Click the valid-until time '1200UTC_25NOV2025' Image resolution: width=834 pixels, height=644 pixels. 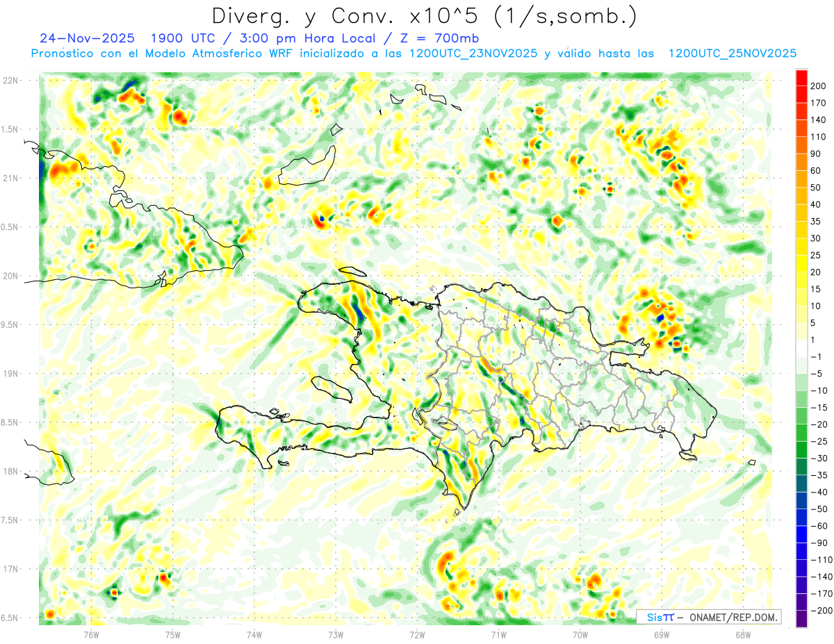coord(732,53)
